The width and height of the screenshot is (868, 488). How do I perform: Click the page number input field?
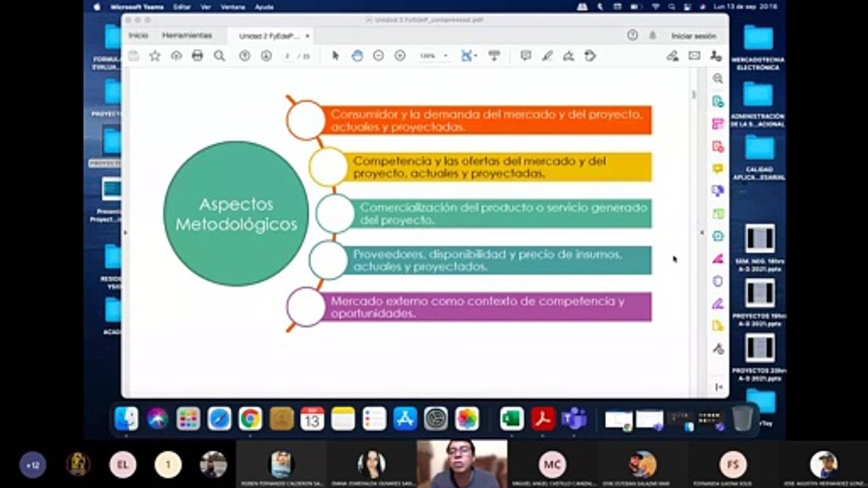coord(288,56)
